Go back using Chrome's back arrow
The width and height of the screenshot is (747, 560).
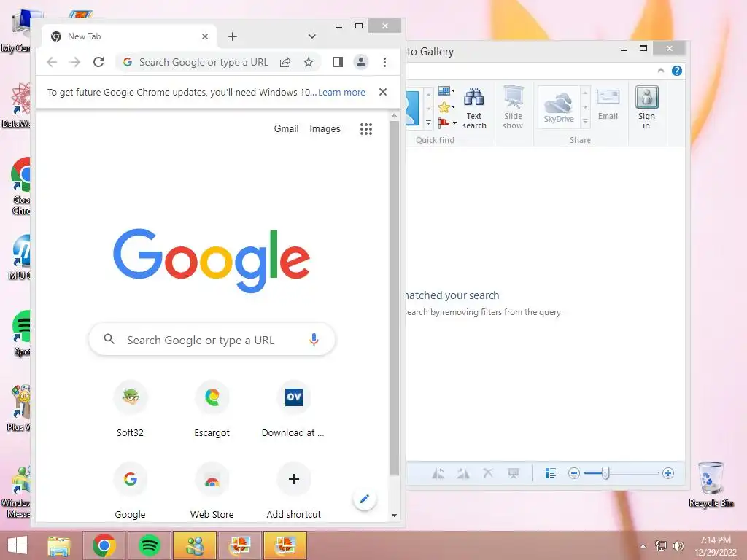[x=52, y=62]
